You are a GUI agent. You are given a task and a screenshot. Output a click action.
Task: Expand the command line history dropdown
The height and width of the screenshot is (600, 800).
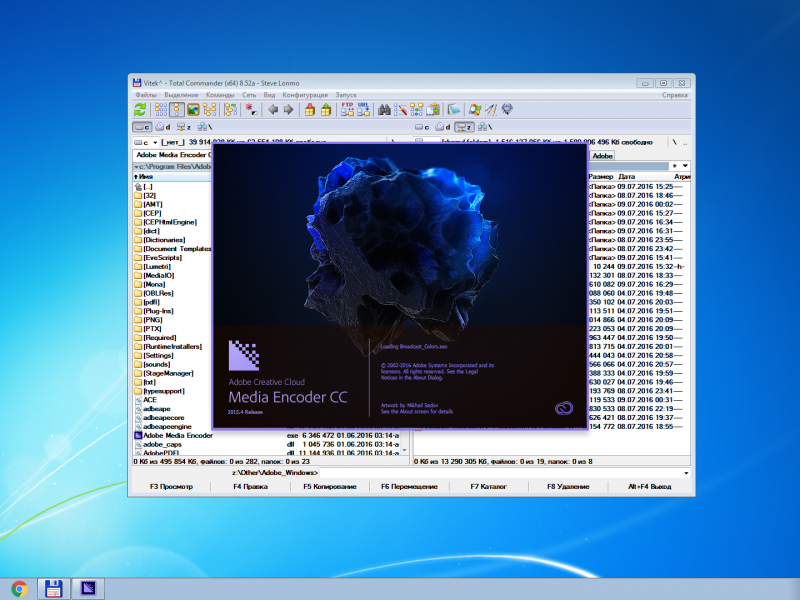pos(686,473)
